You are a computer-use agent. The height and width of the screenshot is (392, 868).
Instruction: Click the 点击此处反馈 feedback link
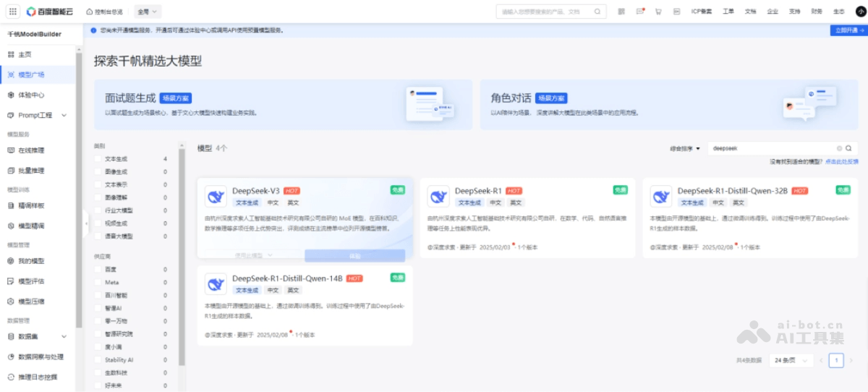pyautogui.click(x=842, y=161)
